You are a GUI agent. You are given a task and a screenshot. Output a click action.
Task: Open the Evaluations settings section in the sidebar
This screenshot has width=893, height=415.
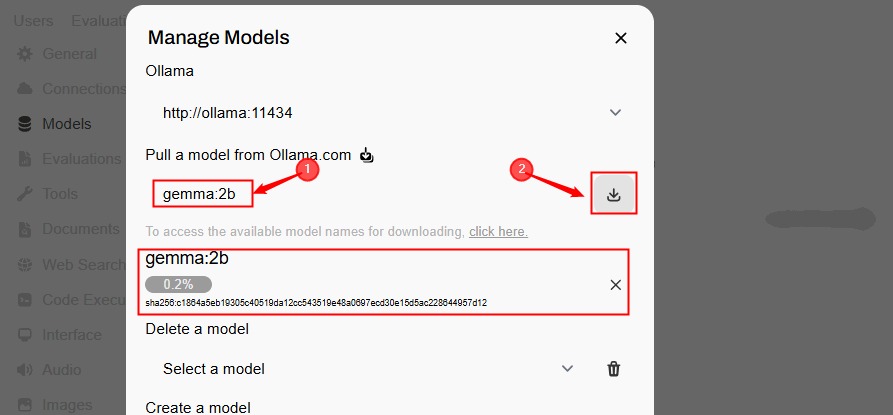[x=80, y=159]
